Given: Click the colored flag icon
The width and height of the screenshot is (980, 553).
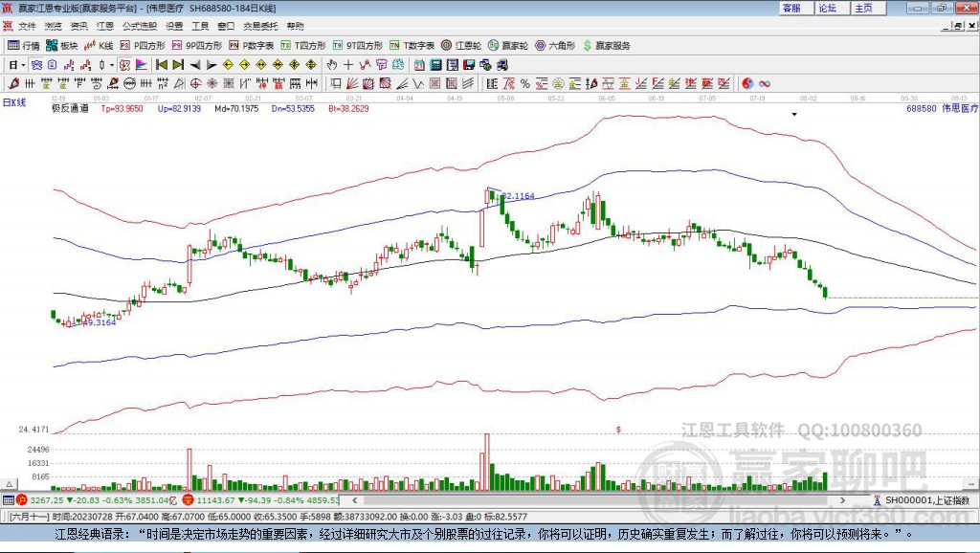Looking at the screenshot, I should [142, 65].
